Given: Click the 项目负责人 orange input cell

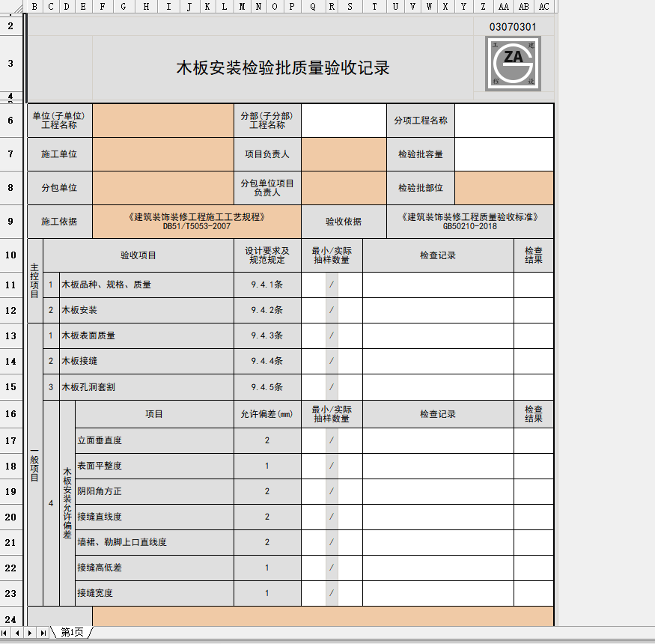Looking at the screenshot, I should tap(344, 154).
